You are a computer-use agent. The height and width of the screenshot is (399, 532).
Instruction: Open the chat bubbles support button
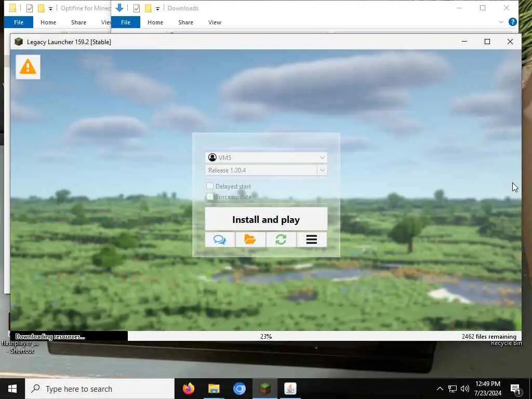(220, 240)
